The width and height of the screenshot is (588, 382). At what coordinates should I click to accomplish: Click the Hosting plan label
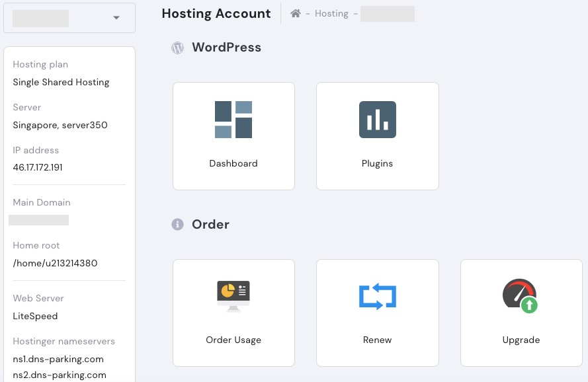[x=40, y=65]
